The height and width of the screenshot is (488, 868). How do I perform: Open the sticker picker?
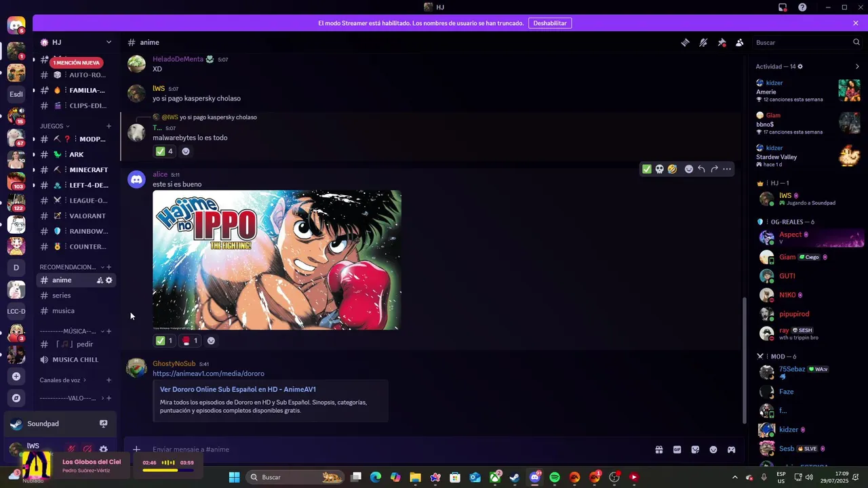pyautogui.click(x=695, y=449)
